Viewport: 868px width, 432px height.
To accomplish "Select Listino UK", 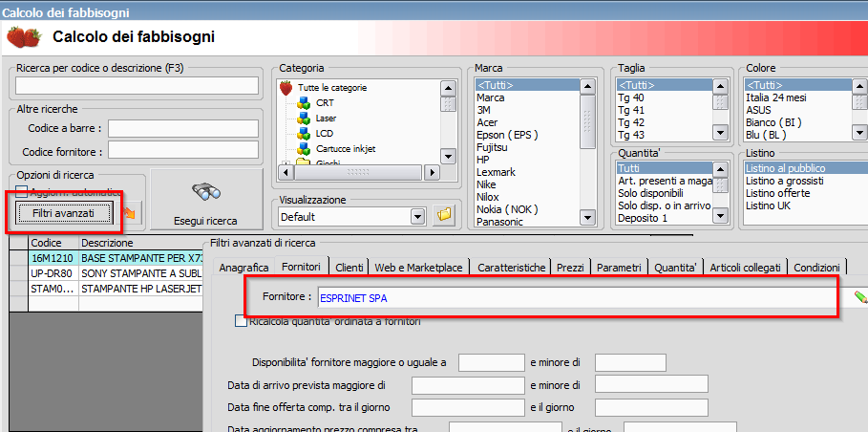I will (769, 205).
